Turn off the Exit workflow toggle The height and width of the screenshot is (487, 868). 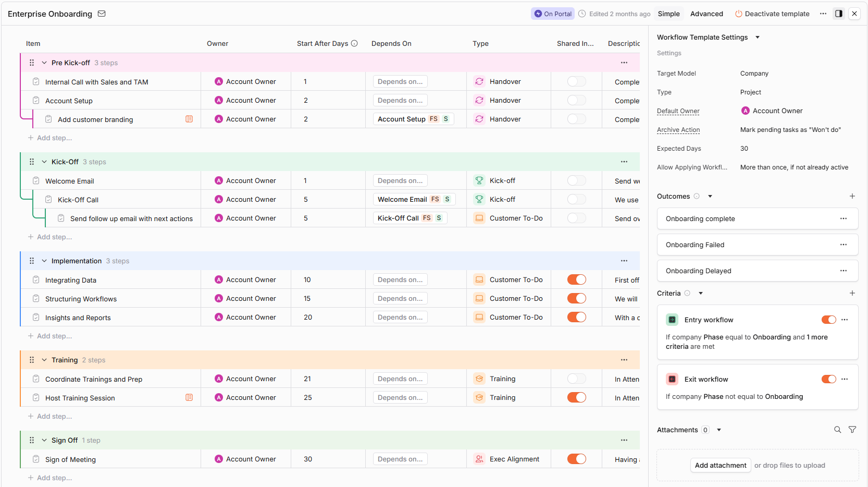(829, 379)
